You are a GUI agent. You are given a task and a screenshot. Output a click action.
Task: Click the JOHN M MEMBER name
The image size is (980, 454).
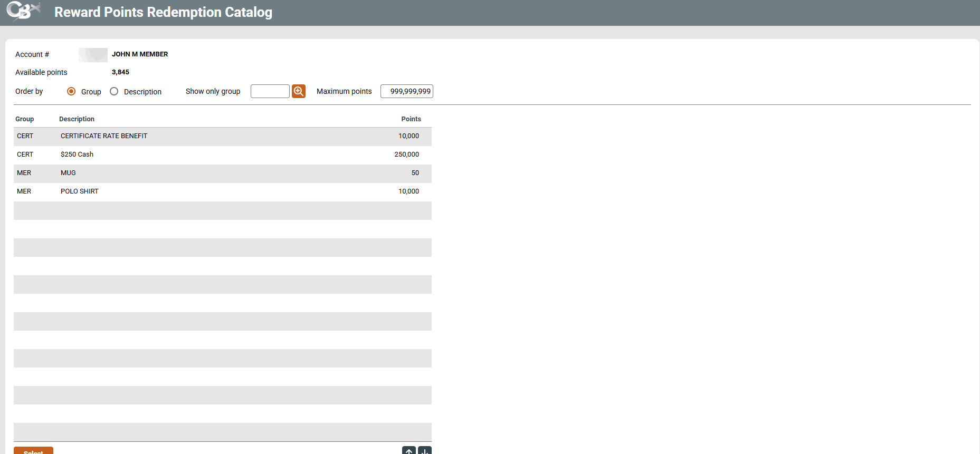(x=140, y=54)
